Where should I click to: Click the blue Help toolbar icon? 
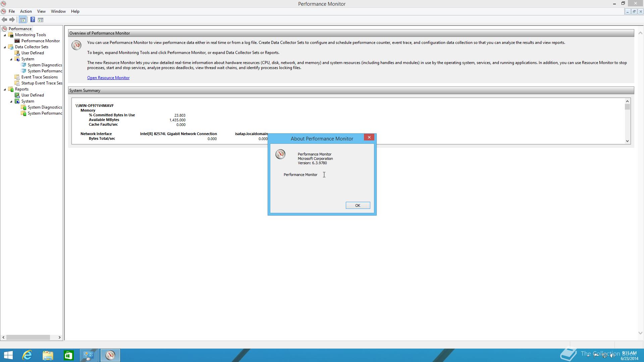point(33,20)
